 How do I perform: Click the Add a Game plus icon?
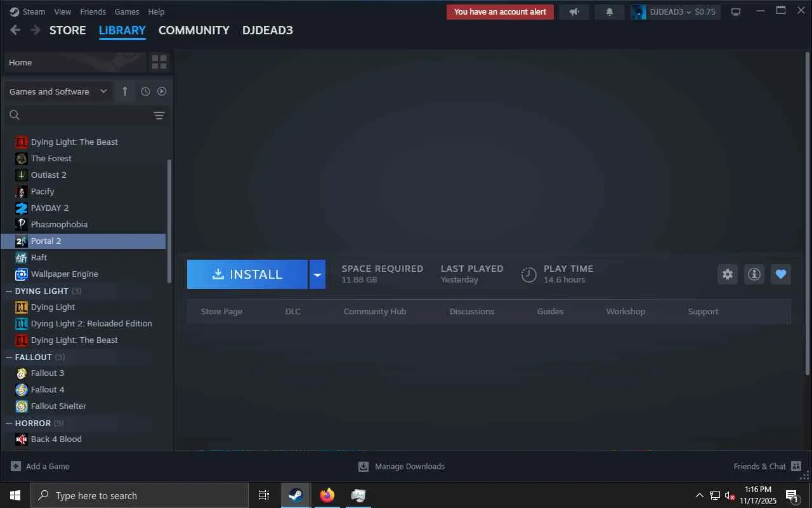click(16, 467)
